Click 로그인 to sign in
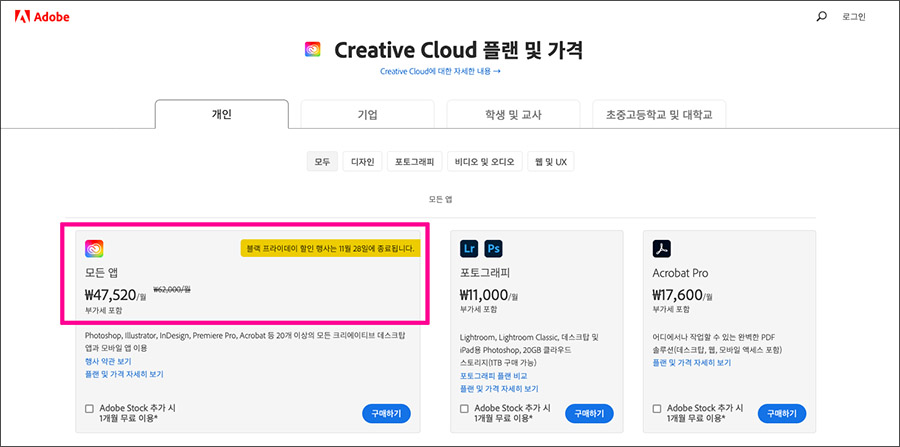Screen dimensions: 900x447 (x=854, y=17)
